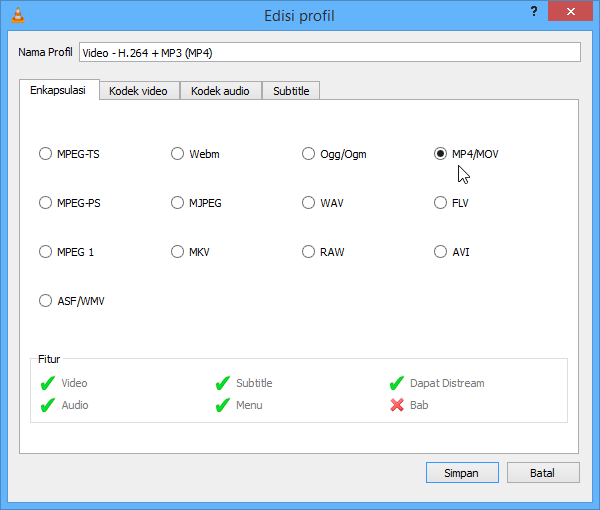The width and height of the screenshot is (600, 510).
Task: Pick WAV as encapsulation format
Action: coord(308,203)
